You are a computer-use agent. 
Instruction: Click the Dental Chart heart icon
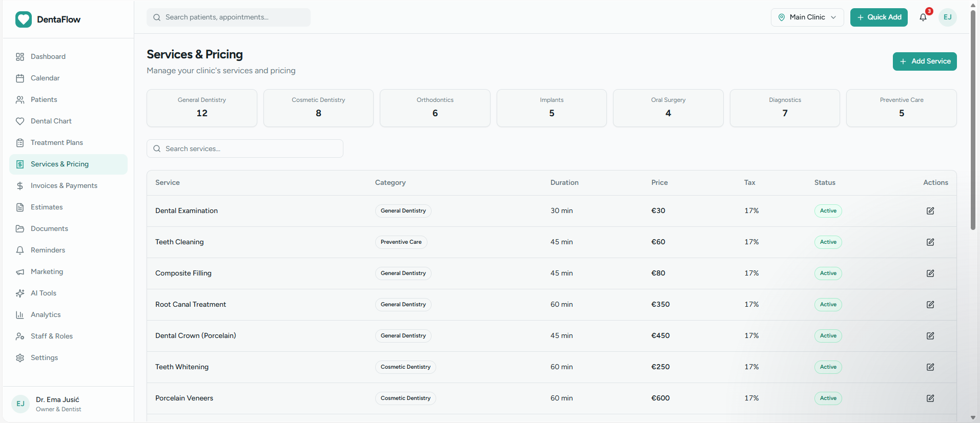(x=20, y=121)
